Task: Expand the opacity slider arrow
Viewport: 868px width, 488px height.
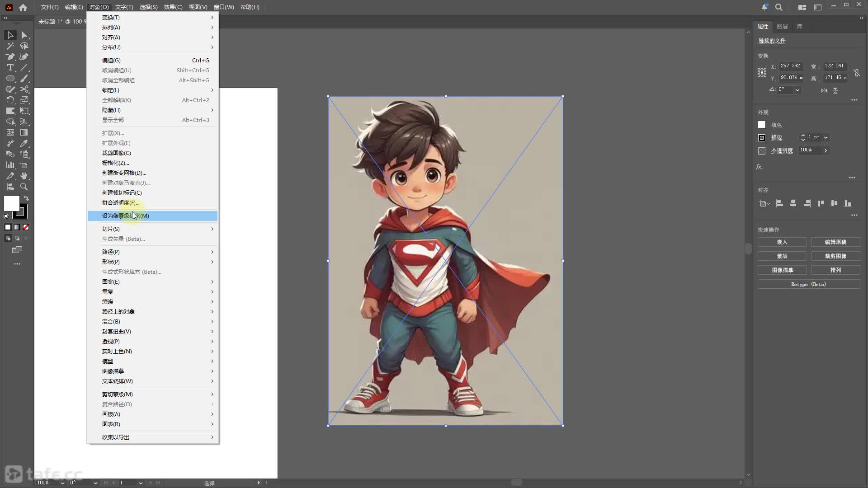Action: [x=826, y=150]
